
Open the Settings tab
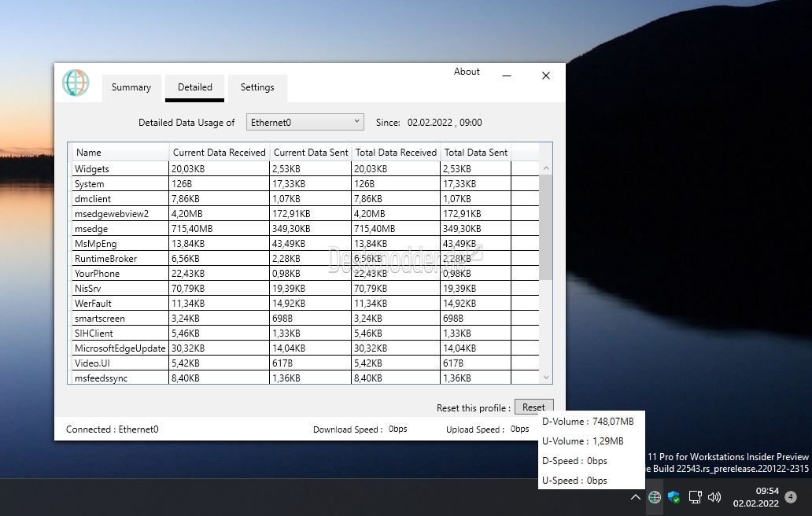[257, 87]
